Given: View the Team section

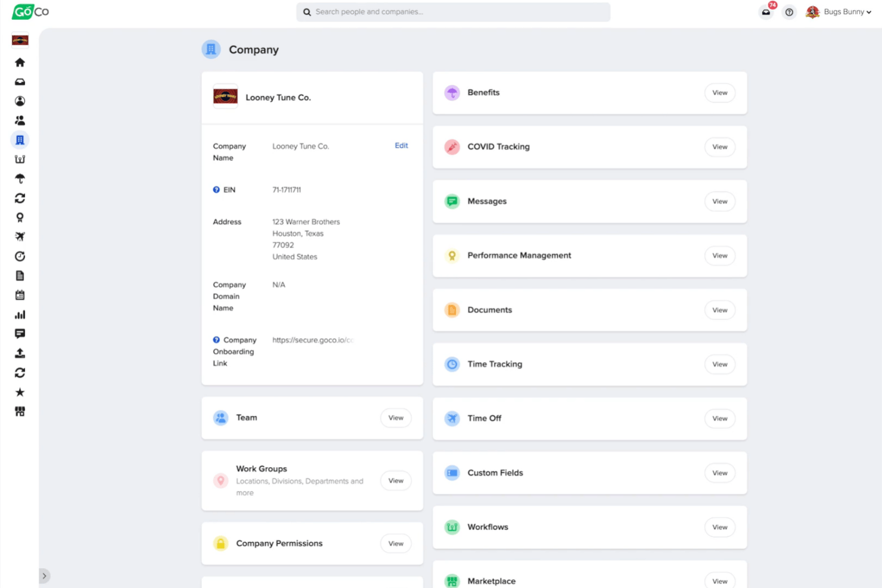Looking at the screenshot, I should 396,418.
